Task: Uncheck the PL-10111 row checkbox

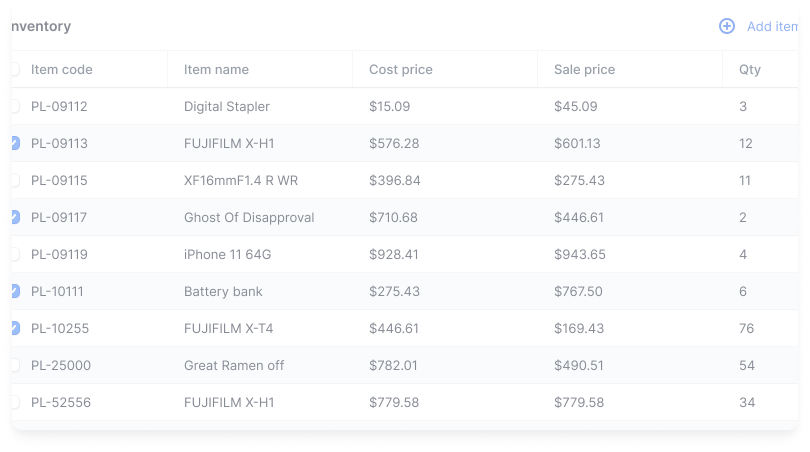Action: pos(15,291)
